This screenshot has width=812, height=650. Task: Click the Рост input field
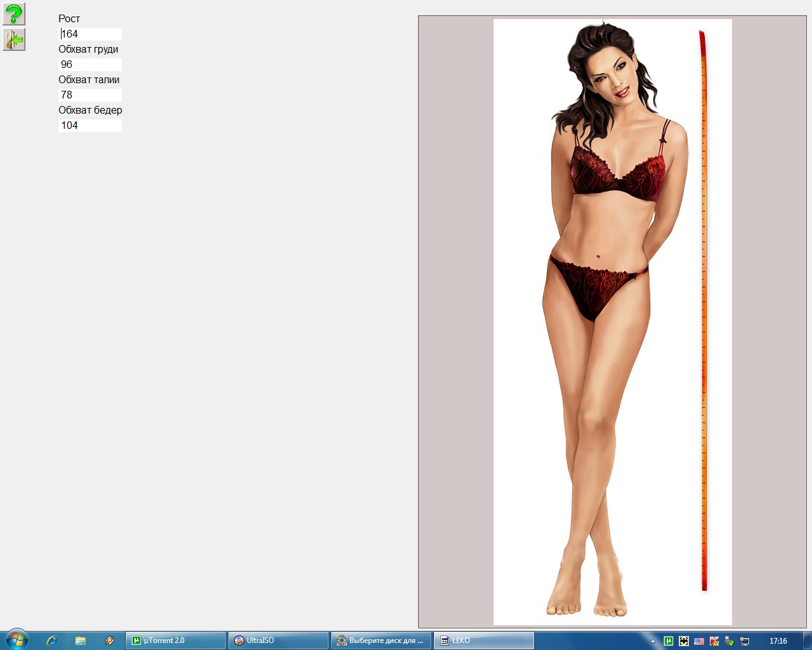click(x=89, y=34)
